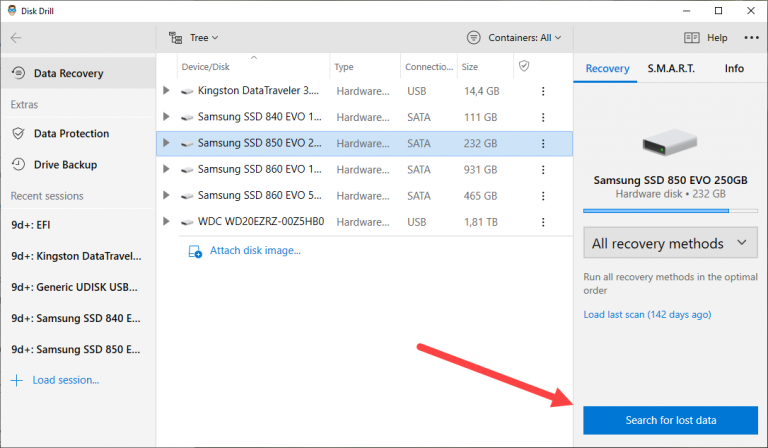Click the Attach disk image icon

[195, 251]
